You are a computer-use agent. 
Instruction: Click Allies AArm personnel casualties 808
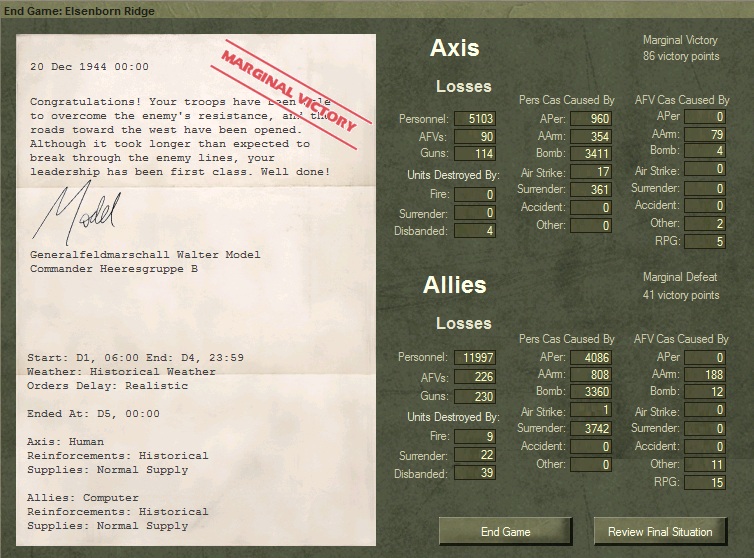tap(591, 374)
